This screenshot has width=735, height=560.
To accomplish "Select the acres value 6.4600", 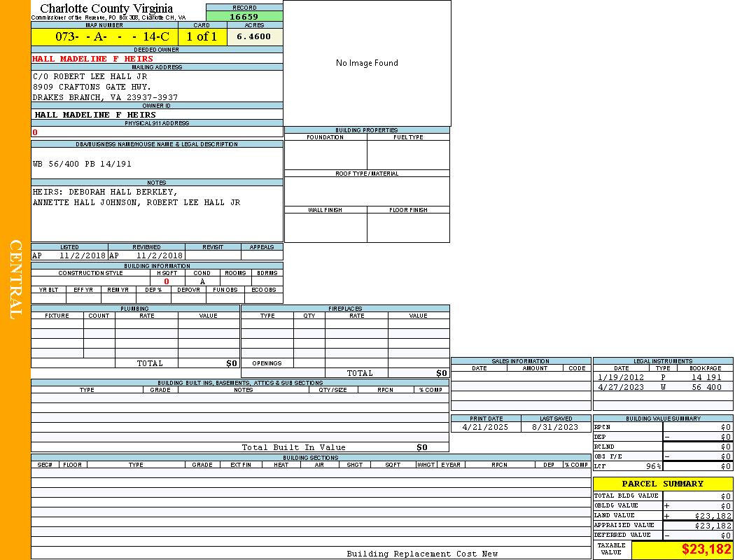I will [254, 36].
